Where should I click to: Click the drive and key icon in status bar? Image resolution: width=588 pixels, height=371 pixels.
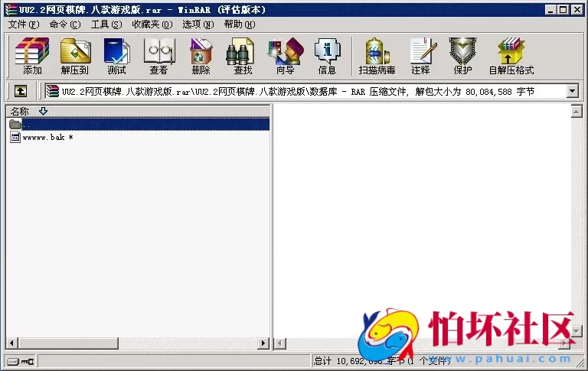click(x=20, y=362)
